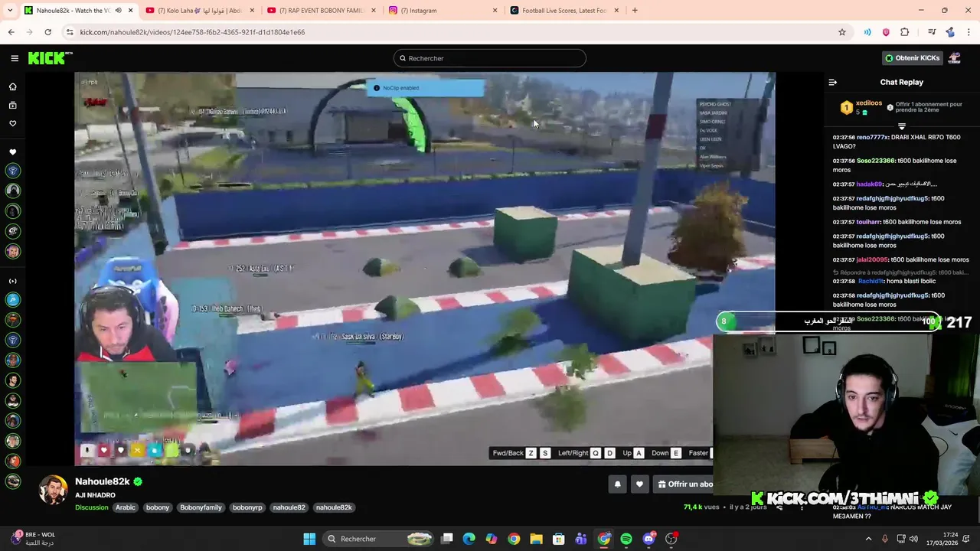Show hidden system tray icons
This screenshot has height=551, width=980.
coord(868,539)
